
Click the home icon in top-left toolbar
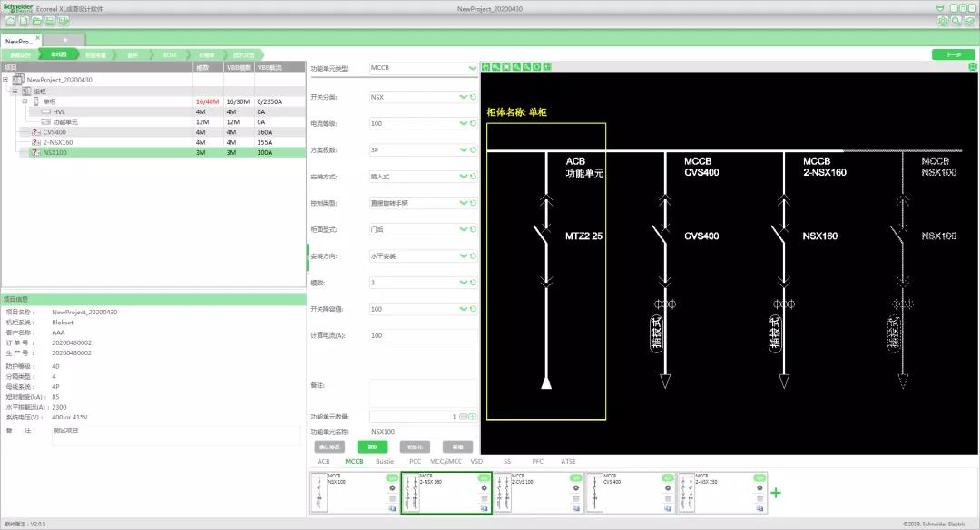(x=10, y=21)
